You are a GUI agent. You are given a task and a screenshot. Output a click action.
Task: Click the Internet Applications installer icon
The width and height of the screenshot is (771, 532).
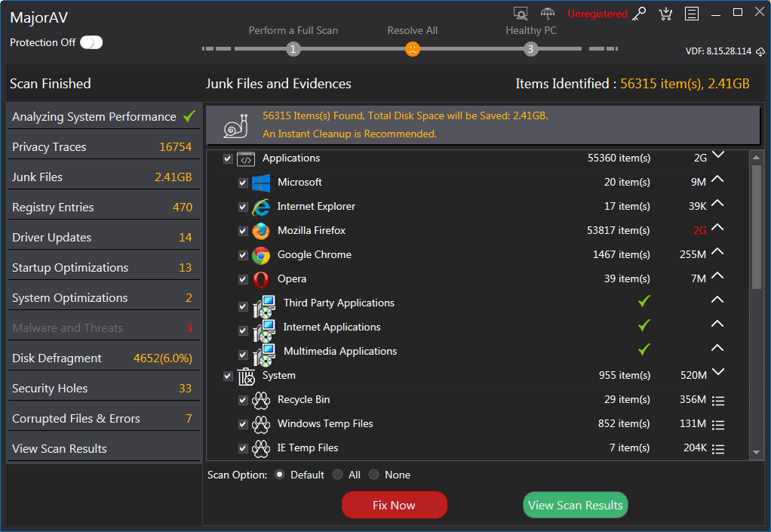tap(265, 331)
